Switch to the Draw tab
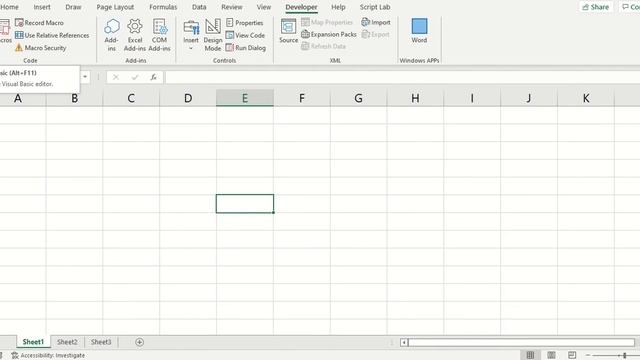The width and height of the screenshot is (640, 360). tap(73, 7)
